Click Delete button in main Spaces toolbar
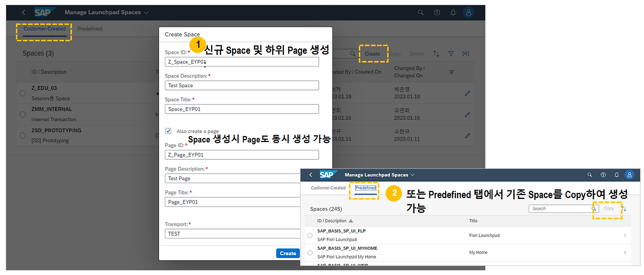Image resolution: width=644 pixels, height=275 pixels. 417,53
